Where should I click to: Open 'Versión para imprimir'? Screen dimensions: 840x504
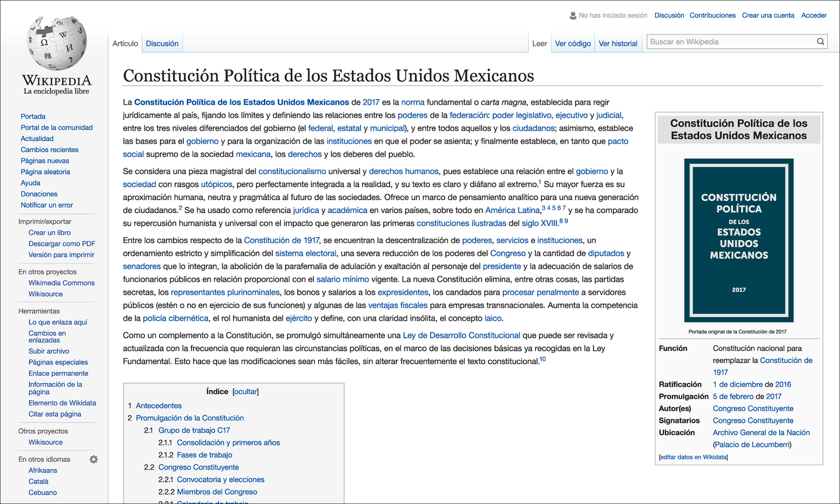tap(61, 255)
